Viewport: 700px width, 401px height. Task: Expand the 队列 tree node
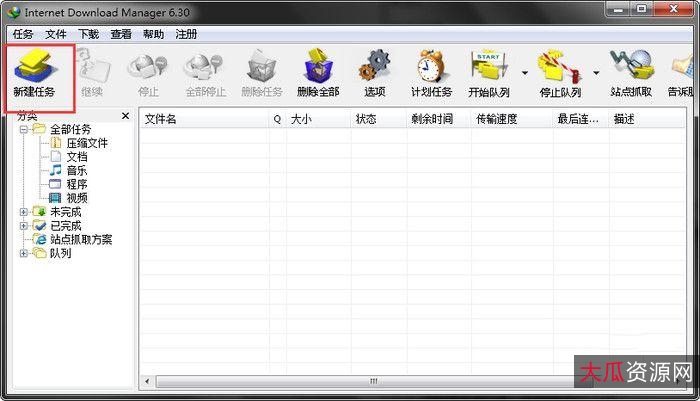click(x=24, y=254)
